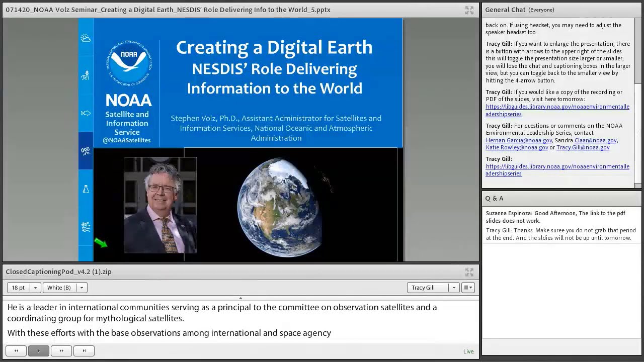The image size is (644, 362).
Task: Rewind captions with the rewind button
Action: click(16, 350)
